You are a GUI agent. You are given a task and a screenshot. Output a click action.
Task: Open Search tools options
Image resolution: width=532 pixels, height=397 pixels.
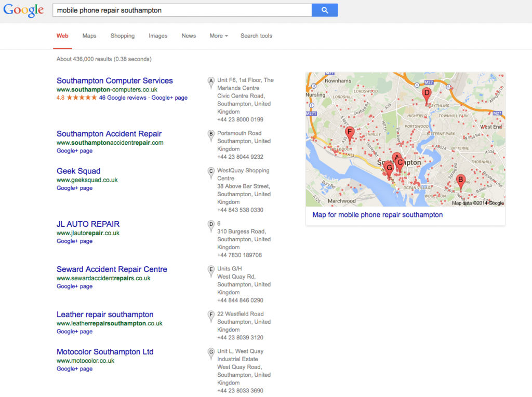pyautogui.click(x=256, y=36)
